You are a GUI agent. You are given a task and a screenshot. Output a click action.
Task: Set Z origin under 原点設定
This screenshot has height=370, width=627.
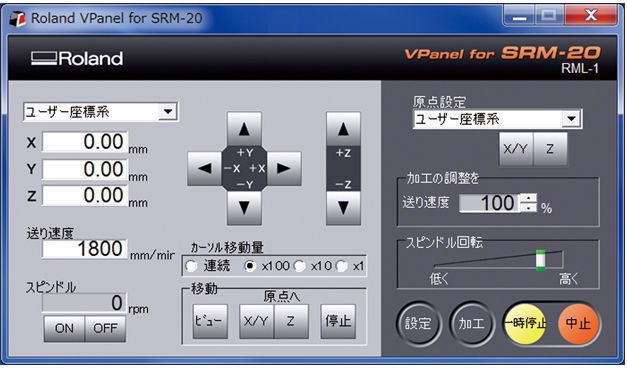550,149
